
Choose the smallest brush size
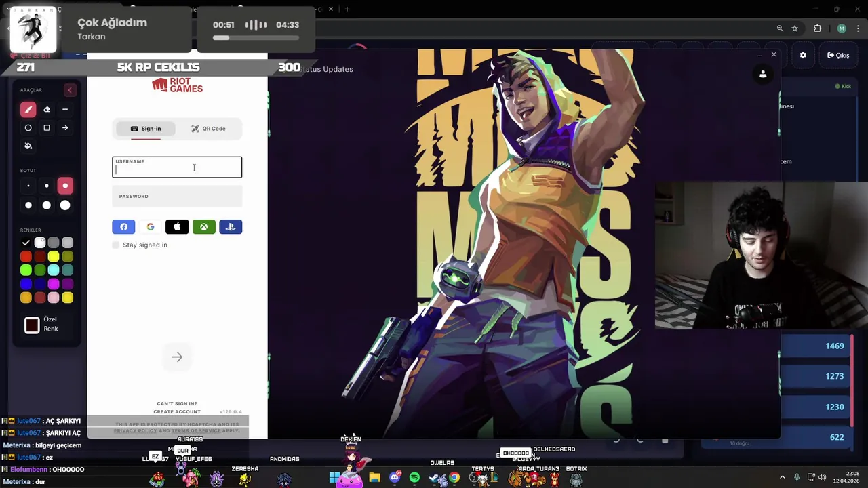pyautogui.click(x=28, y=186)
